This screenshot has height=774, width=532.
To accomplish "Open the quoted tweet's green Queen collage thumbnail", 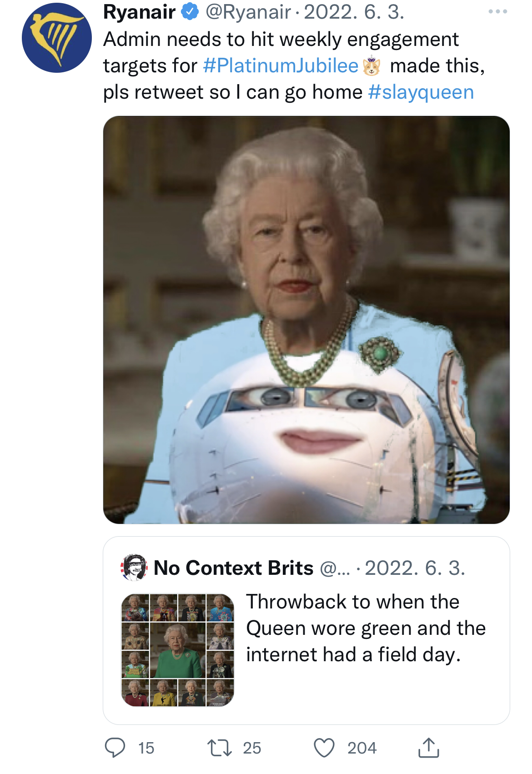I will 177,650.
